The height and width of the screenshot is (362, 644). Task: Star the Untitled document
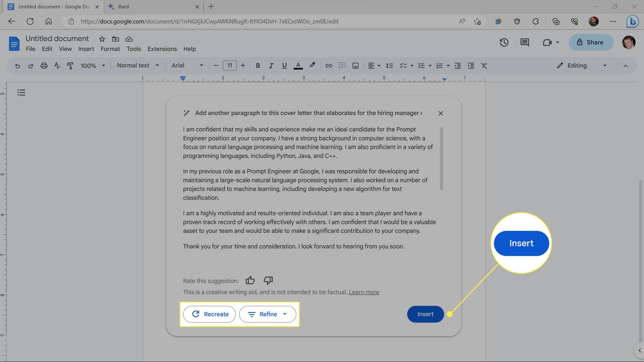click(x=102, y=39)
